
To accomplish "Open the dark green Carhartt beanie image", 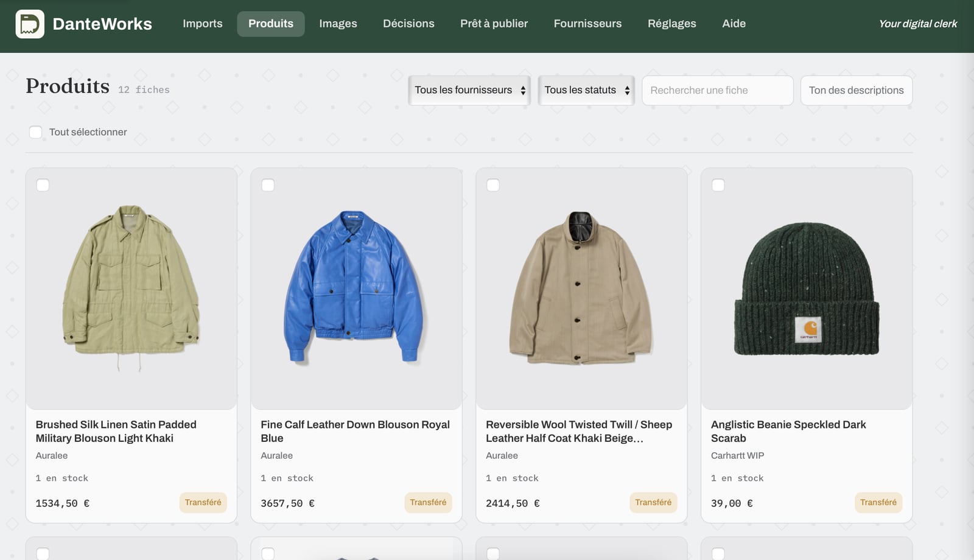I will tap(807, 289).
